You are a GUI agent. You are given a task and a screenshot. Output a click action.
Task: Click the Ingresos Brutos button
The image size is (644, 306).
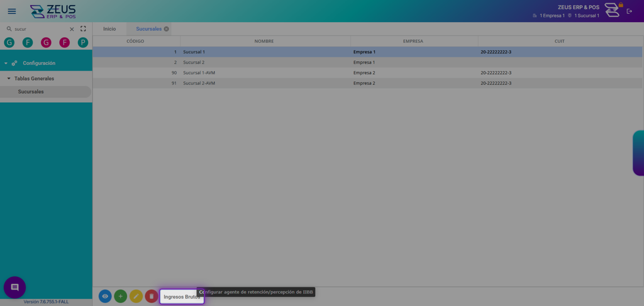click(x=182, y=297)
